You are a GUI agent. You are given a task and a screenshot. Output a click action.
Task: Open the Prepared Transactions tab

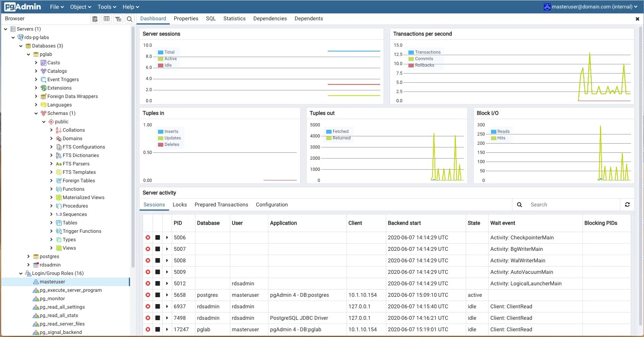pos(221,204)
